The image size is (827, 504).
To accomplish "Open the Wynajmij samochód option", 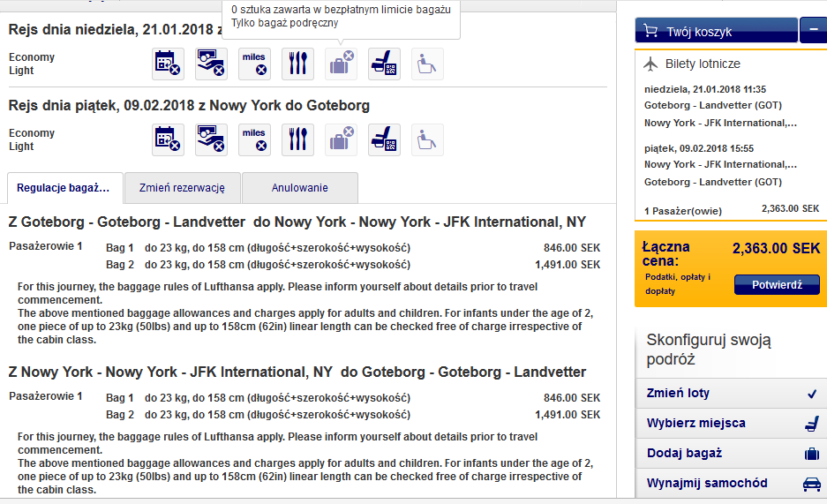I will click(x=731, y=484).
